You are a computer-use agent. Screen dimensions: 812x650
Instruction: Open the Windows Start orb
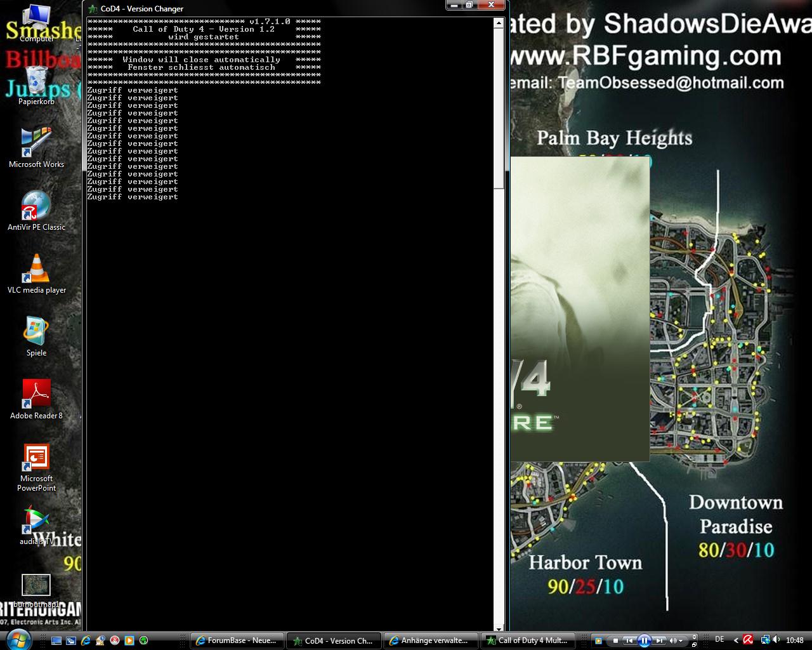(19, 640)
